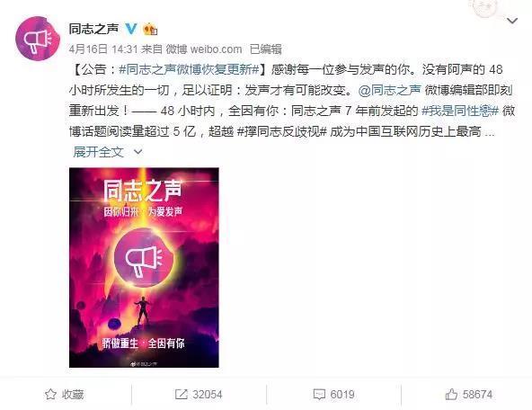Click the 同志之声 username title
Viewport: 532px width, 410px height.
click(x=93, y=29)
